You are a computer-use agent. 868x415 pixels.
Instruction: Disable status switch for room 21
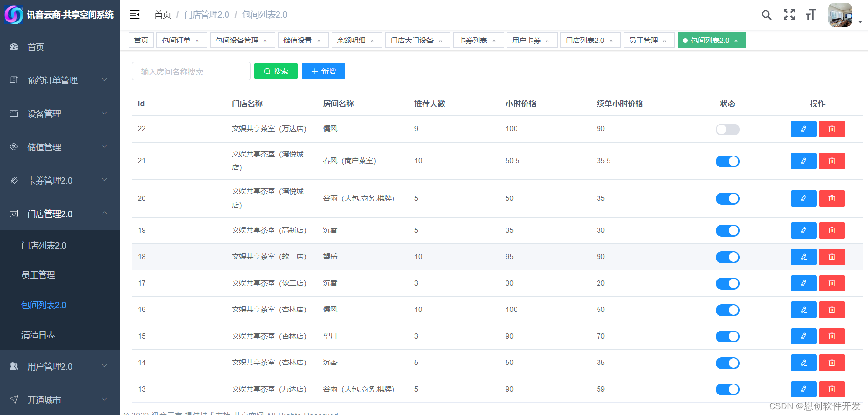pyautogui.click(x=728, y=161)
